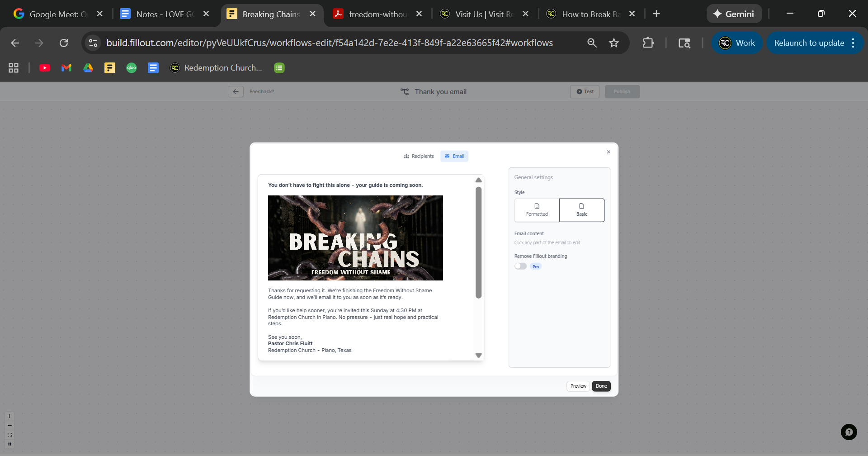Switch to the Recipients tab
This screenshot has width=868, height=456.
click(x=419, y=156)
